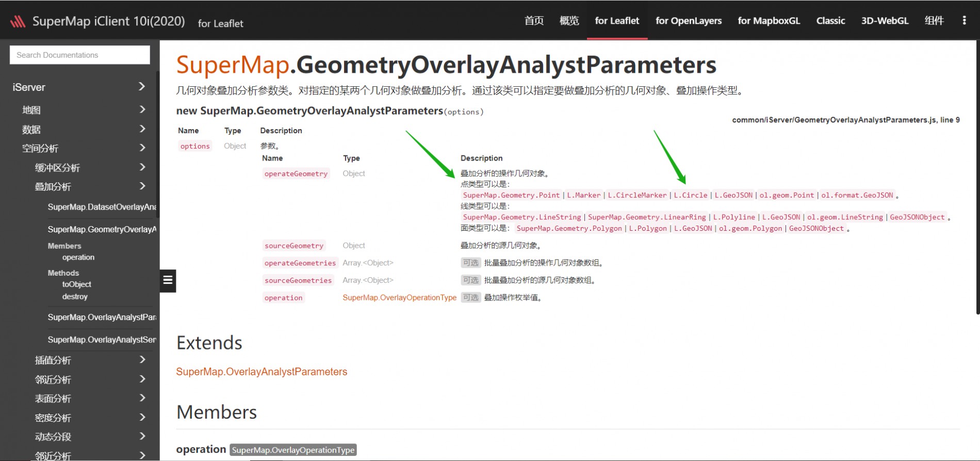Click SuperMap.Geometry.LineString type code
Viewport: 980px width, 461px height.
click(522, 217)
